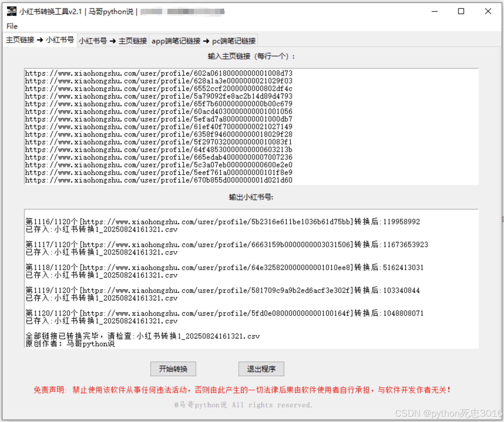504x422 pixels.
Task: Click converted value 5162413031
Action: (x=403, y=267)
